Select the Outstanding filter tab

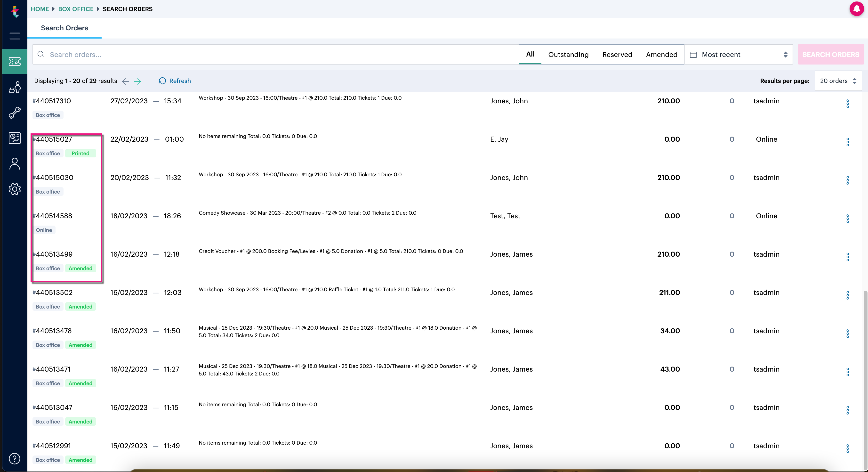[568, 54]
